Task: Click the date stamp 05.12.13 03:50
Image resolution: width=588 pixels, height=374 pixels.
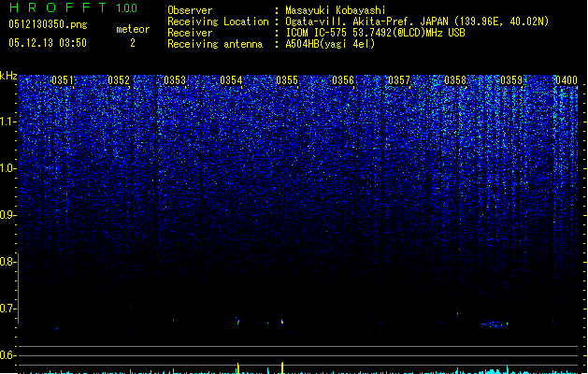Action: tap(48, 43)
